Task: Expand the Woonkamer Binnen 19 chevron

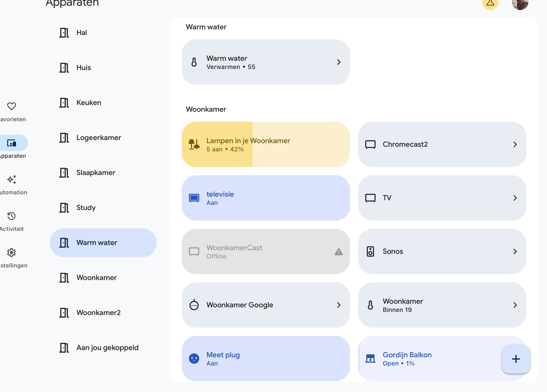Action: [x=515, y=305]
